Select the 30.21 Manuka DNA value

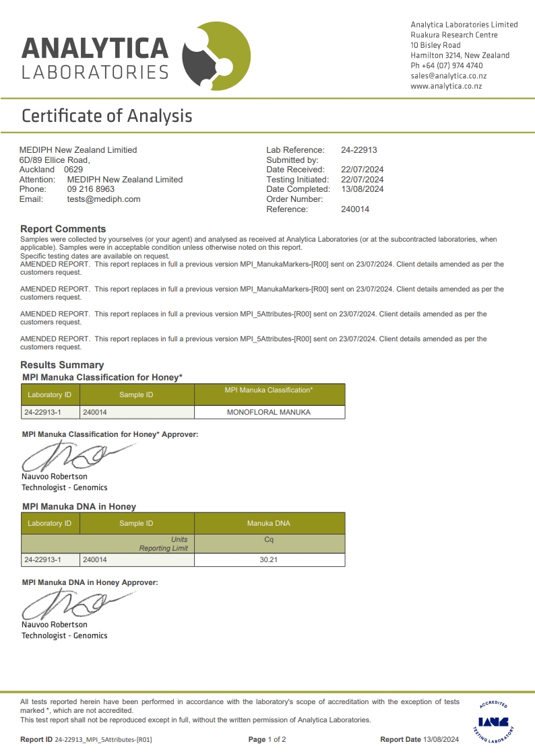269,560
